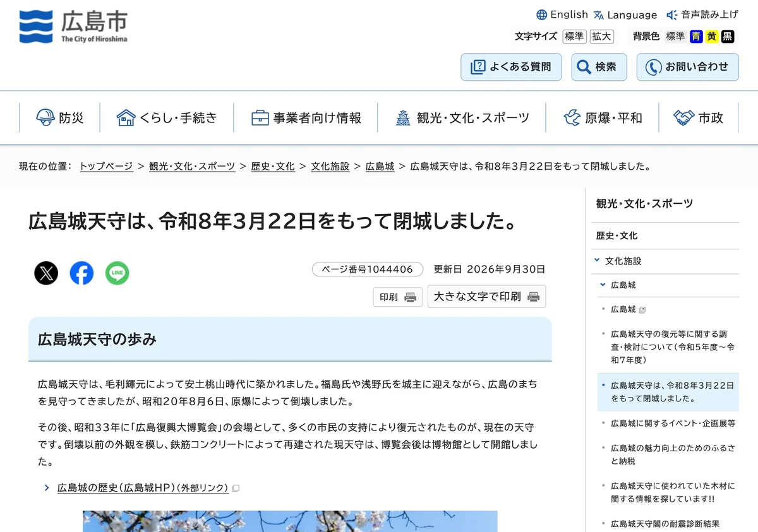The width and height of the screenshot is (758, 532).
Task: Open sidebar 広島城天守の復元等に関する調査・検討 link
Action: click(673, 347)
